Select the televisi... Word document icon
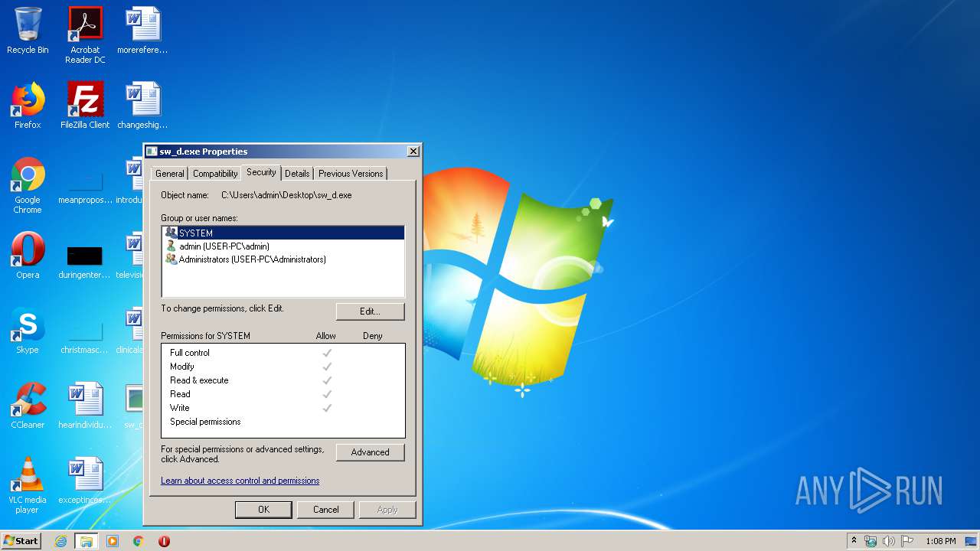This screenshot has height=551, width=980. click(132, 256)
